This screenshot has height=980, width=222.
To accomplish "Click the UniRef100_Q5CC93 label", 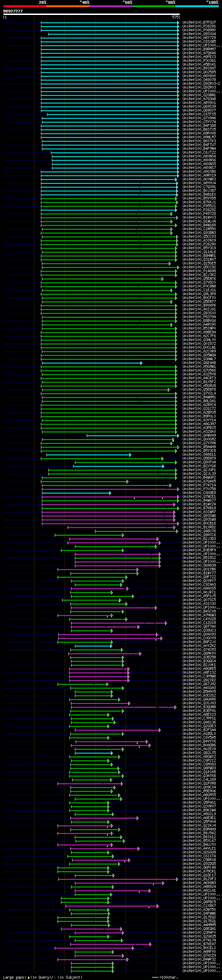I will pos(199,237).
